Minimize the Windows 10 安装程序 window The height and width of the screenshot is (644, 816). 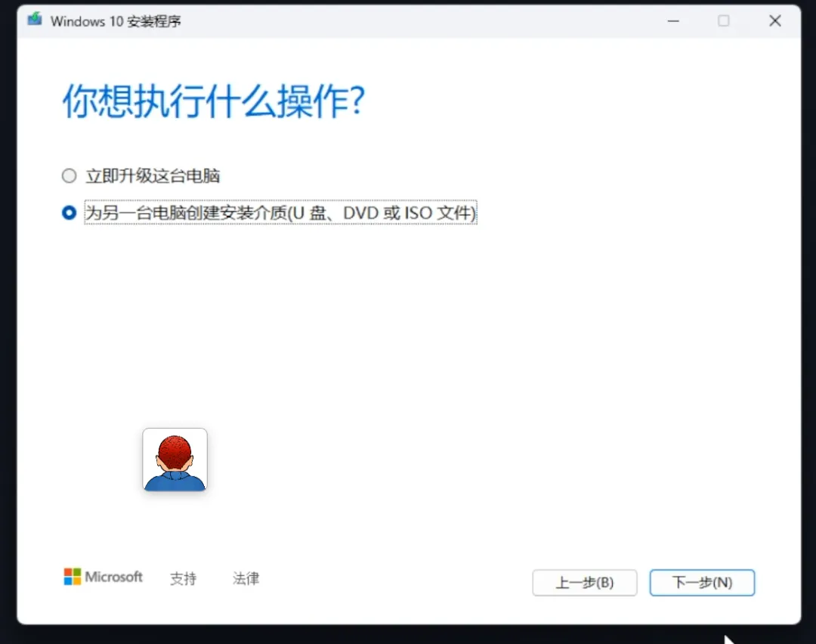pyautogui.click(x=673, y=21)
